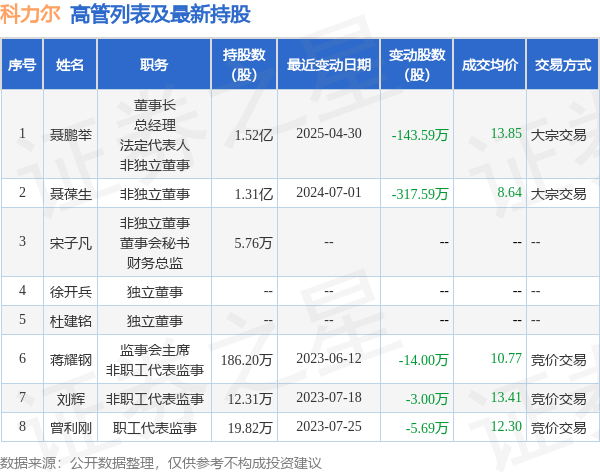The image size is (600, 472).
Task: Click the date 2025-04-30
Action: (x=329, y=133)
